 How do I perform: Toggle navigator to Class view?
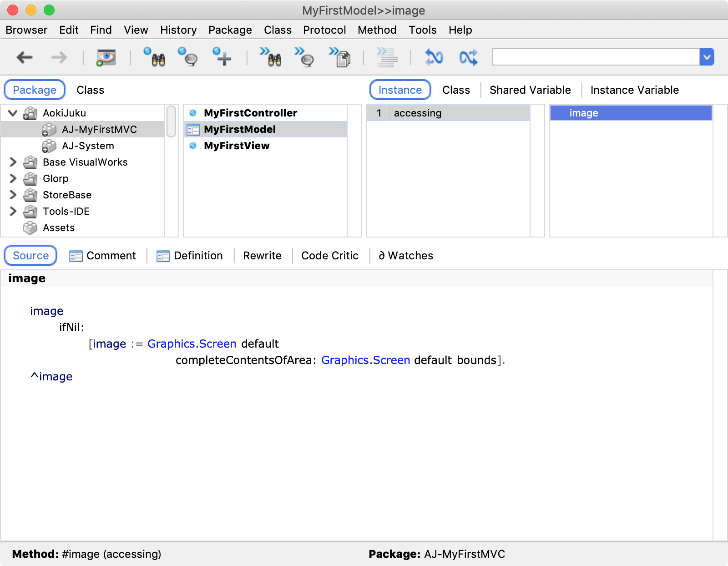90,90
